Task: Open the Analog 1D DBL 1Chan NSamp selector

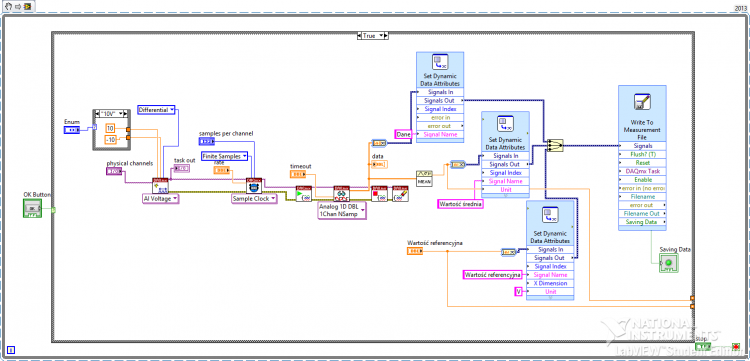Action: click(362, 210)
